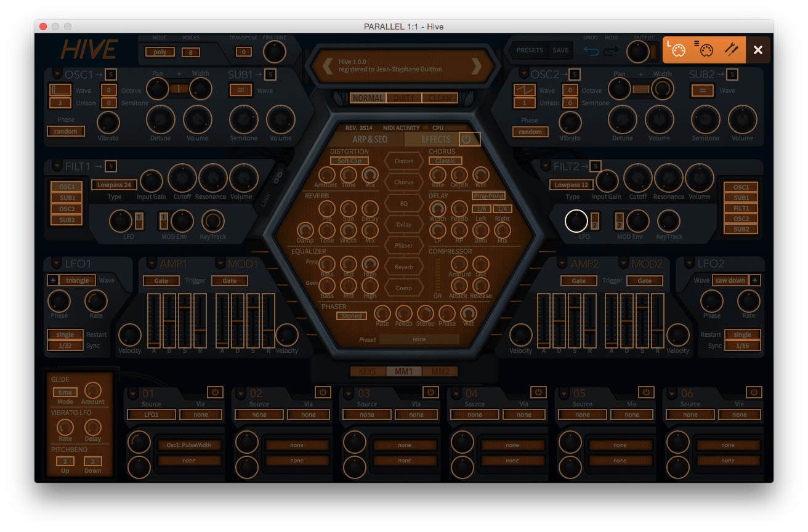
Task: Toggle power for mod matrix slot 06
Action: coord(754,392)
